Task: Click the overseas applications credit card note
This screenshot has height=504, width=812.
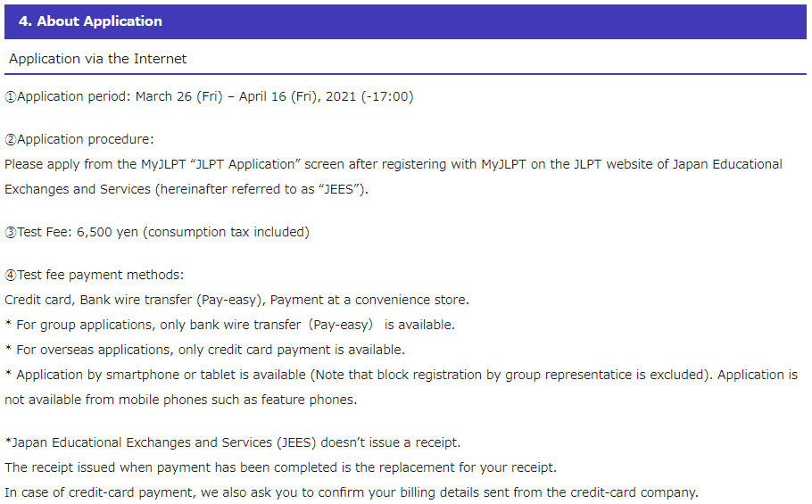Action: tap(205, 350)
